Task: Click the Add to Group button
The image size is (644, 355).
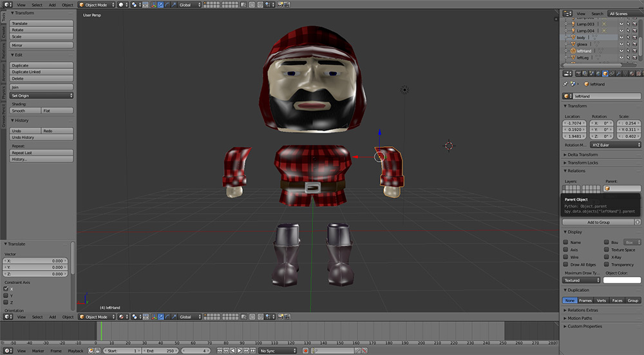Action: 598,222
